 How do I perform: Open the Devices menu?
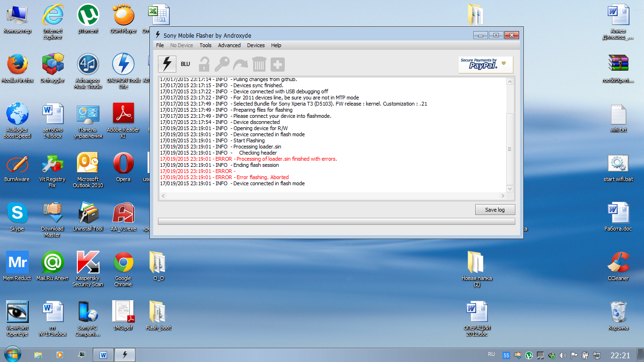pyautogui.click(x=256, y=45)
